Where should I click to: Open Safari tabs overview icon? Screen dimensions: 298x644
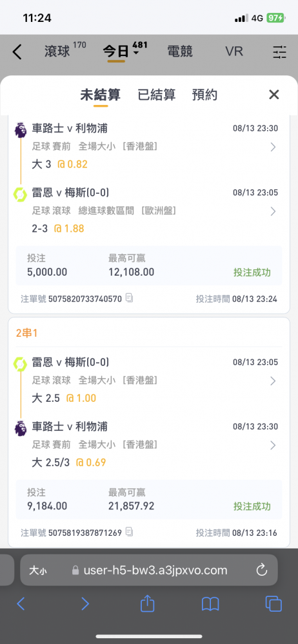pyautogui.click(x=273, y=604)
